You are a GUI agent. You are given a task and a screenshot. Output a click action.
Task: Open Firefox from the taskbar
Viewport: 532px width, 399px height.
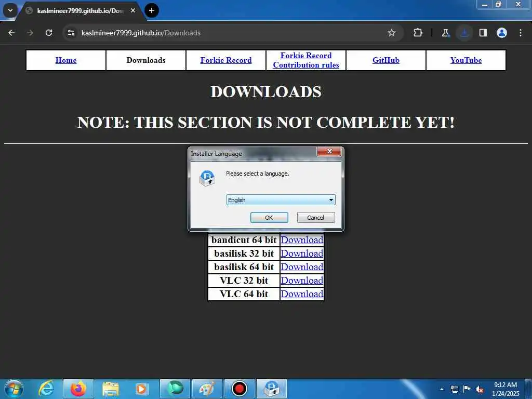pos(78,389)
